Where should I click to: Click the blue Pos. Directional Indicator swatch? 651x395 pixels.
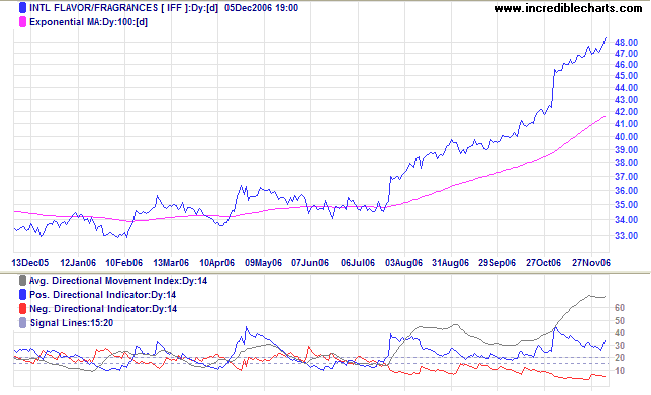click(x=22, y=295)
